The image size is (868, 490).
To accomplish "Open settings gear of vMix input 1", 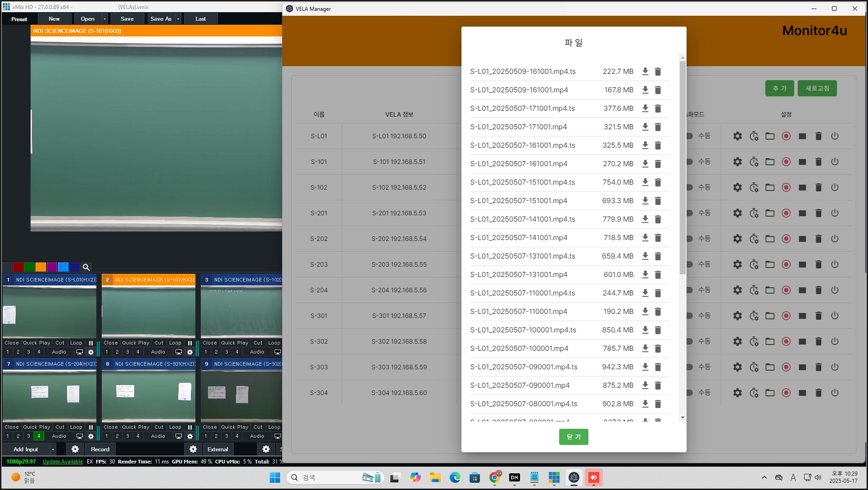I will point(91,352).
